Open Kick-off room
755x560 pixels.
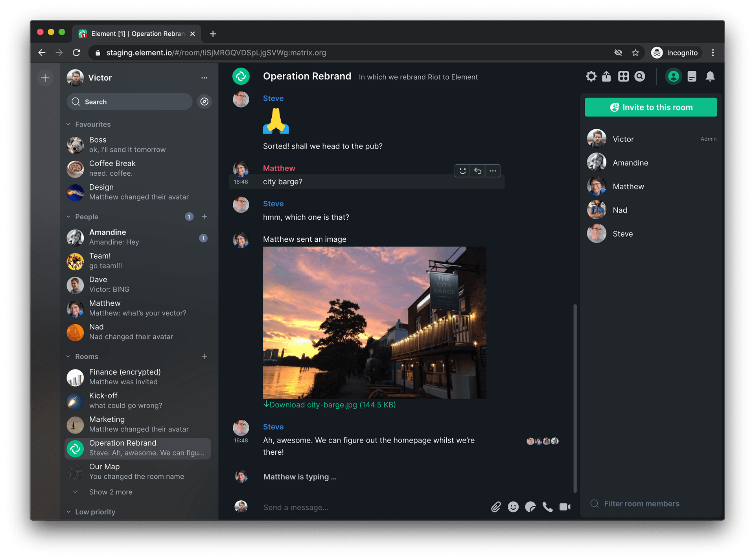(x=138, y=400)
